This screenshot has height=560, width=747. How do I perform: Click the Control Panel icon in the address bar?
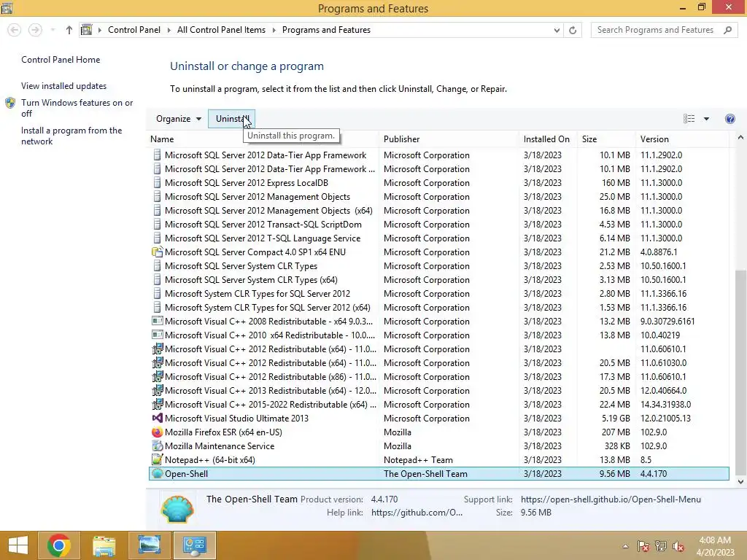[x=86, y=30]
